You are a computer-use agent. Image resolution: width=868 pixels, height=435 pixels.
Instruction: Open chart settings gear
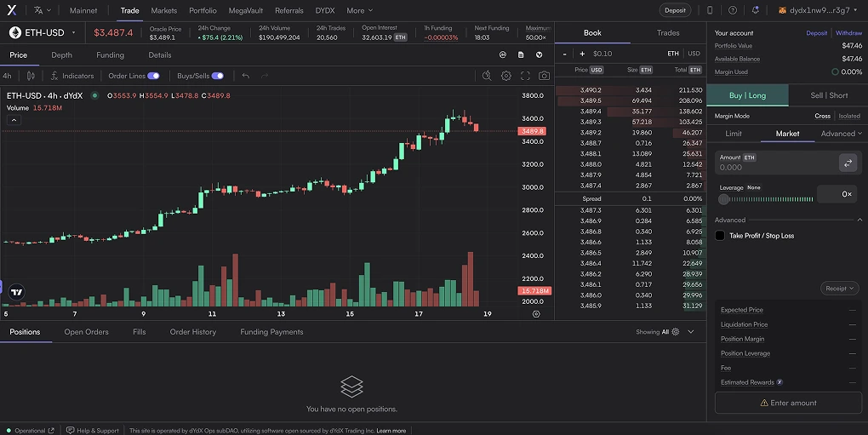[506, 76]
